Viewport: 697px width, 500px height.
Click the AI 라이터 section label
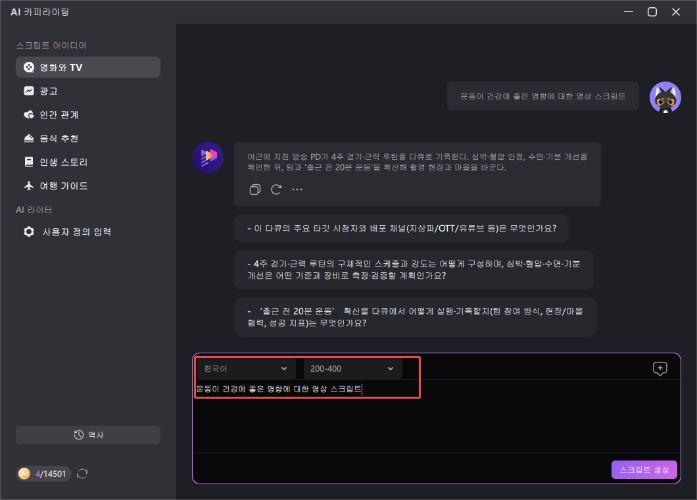(x=34, y=210)
